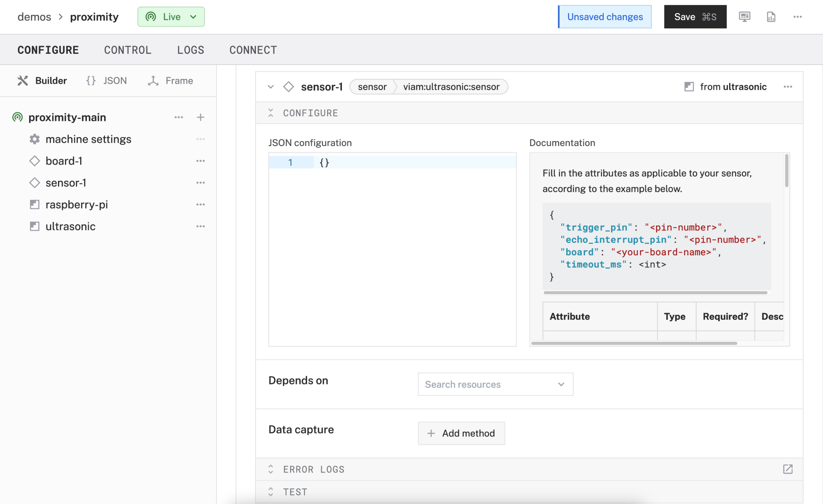Click the board-1 diamond icon
This screenshot has height=504, width=823.
pyautogui.click(x=35, y=161)
